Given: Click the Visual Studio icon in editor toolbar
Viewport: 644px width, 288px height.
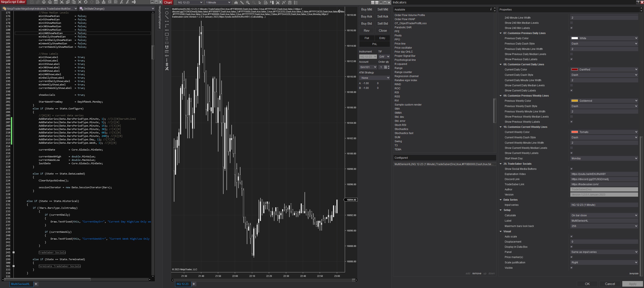Looking at the screenshot, I should [134, 2].
